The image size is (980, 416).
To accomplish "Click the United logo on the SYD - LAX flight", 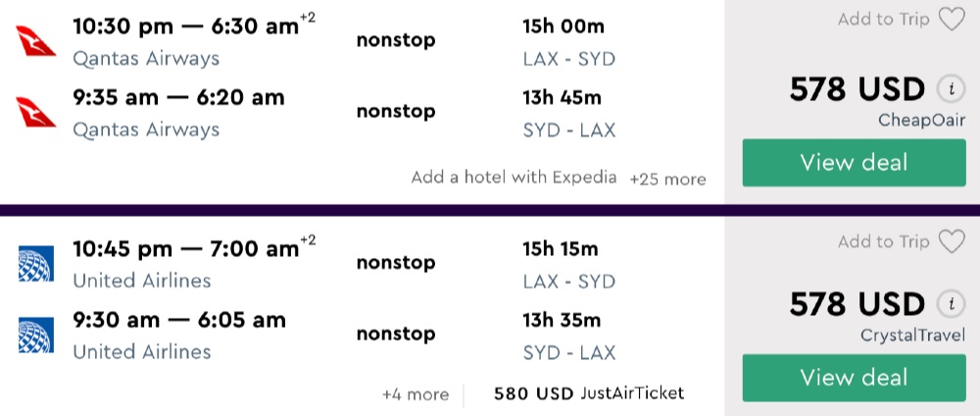I will [x=36, y=335].
